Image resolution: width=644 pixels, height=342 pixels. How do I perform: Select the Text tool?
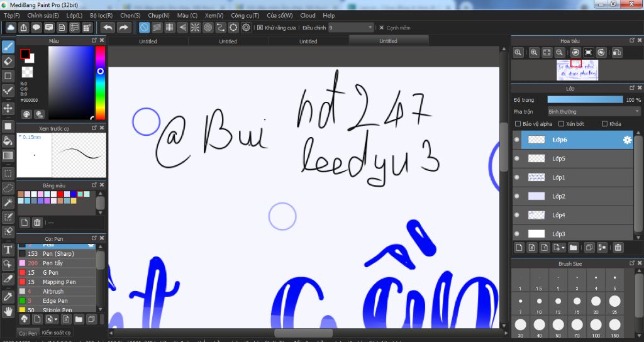pos(8,249)
